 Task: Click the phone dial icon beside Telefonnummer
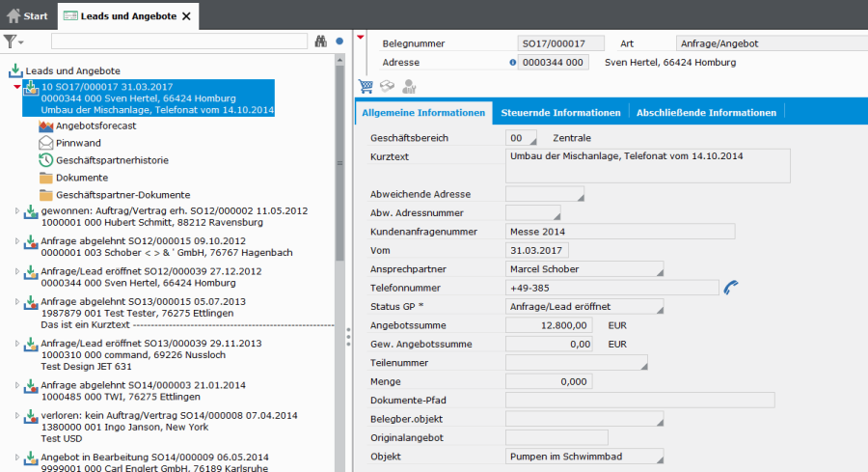[731, 288]
